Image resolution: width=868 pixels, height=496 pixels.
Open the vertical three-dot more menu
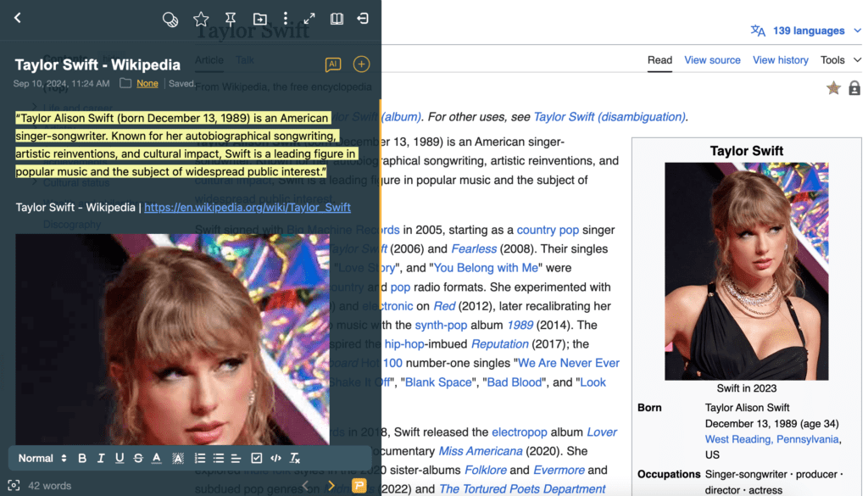click(x=286, y=19)
